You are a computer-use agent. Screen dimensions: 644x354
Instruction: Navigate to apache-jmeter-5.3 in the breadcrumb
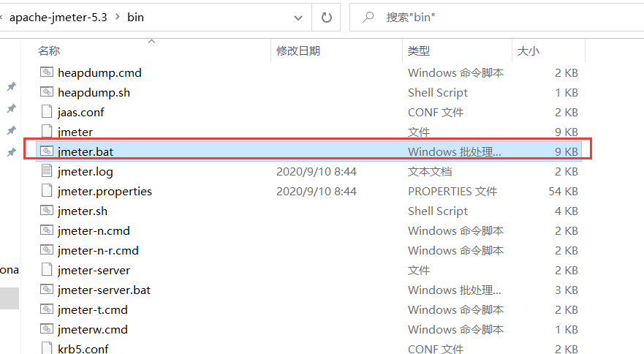(58, 18)
